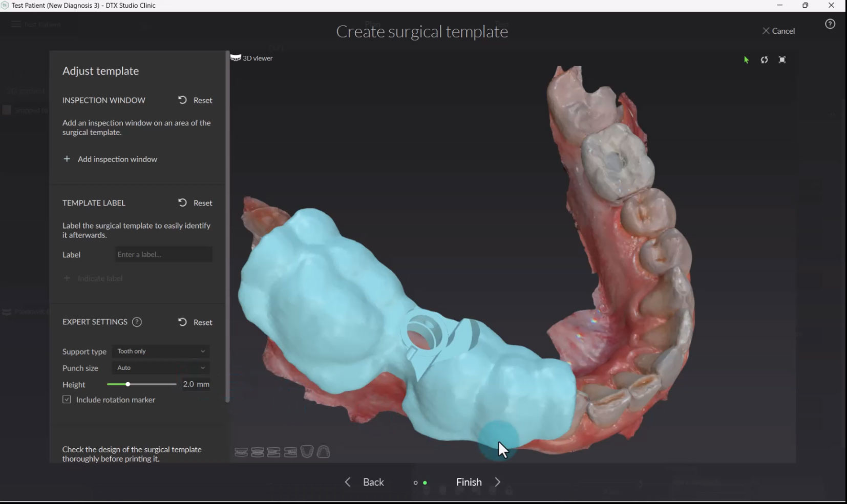Adjust the Height slider handle
Viewport: 847px width, 504px height.
tap(128, 384)
